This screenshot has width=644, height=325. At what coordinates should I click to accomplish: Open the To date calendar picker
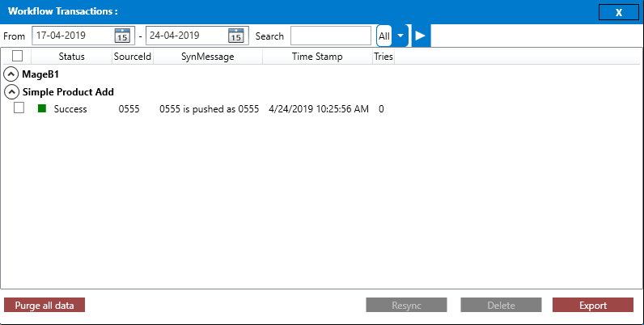[235, 36]
